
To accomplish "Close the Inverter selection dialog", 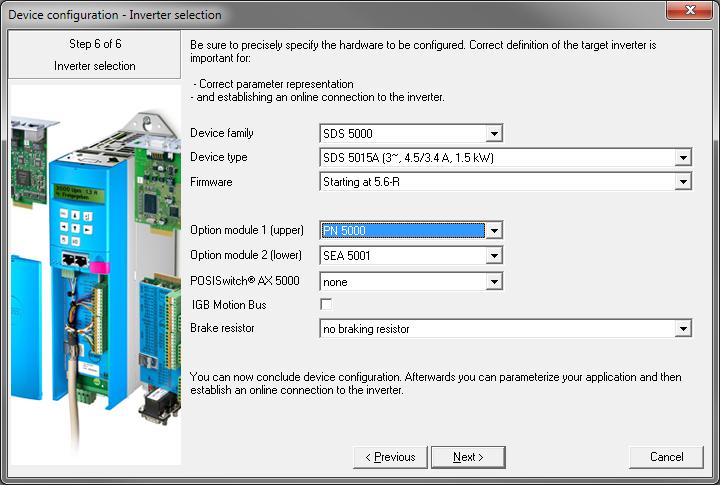I will pos(690,10).
